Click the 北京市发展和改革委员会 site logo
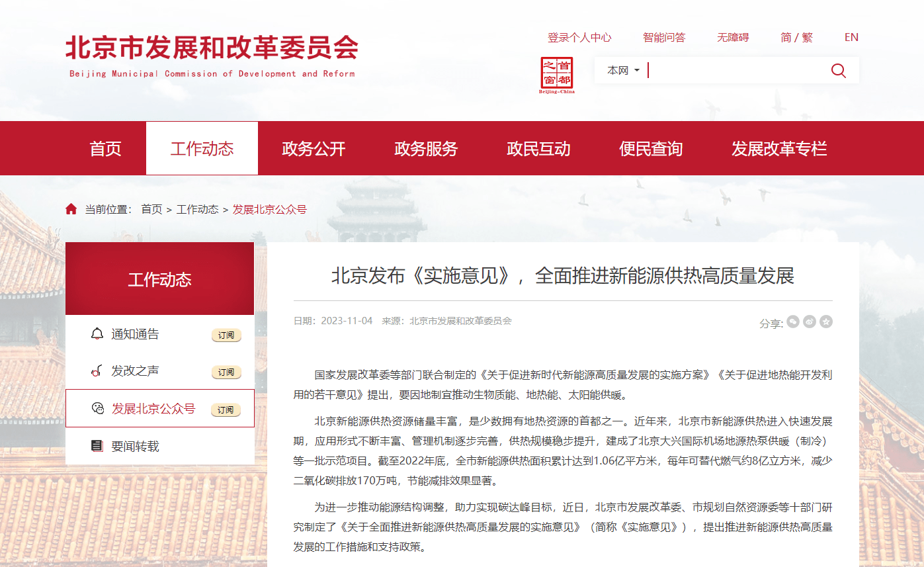Screen dimensions: 924x567 [212, 55]
